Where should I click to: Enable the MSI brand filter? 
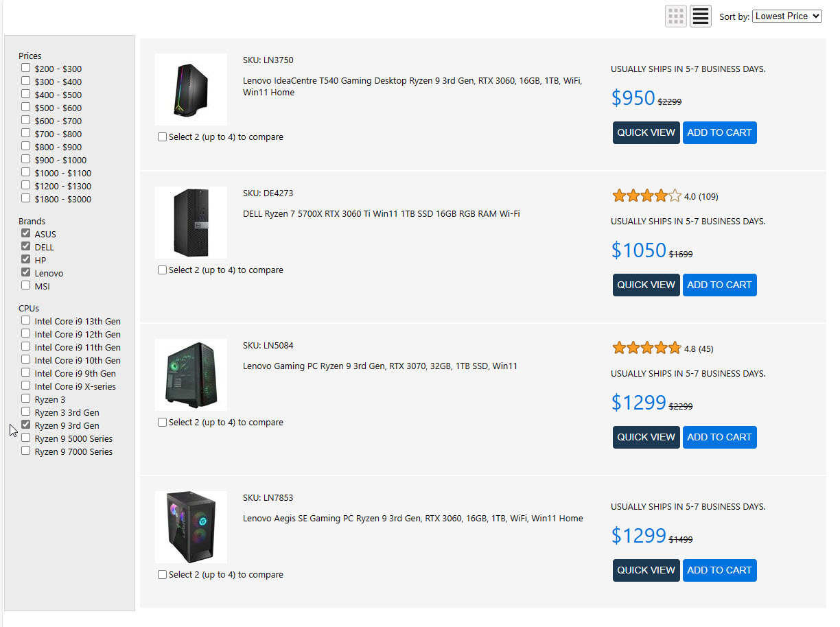(26, 285)
